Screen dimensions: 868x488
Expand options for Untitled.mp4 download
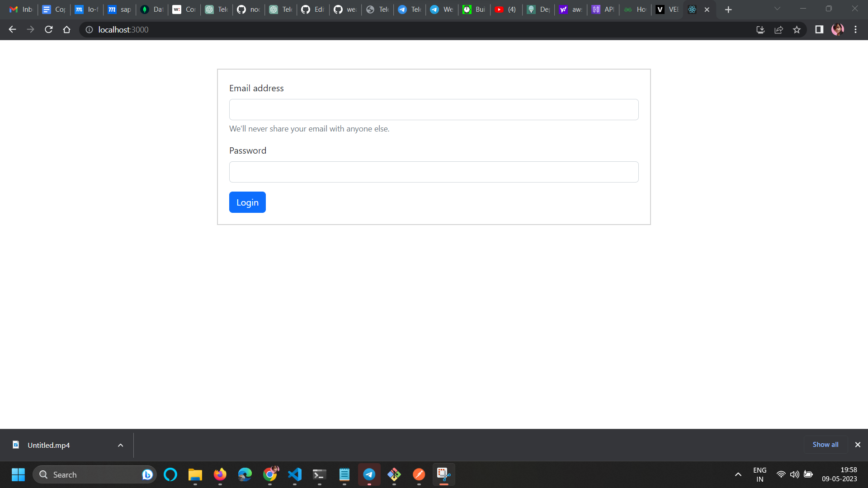coord(120,445)
